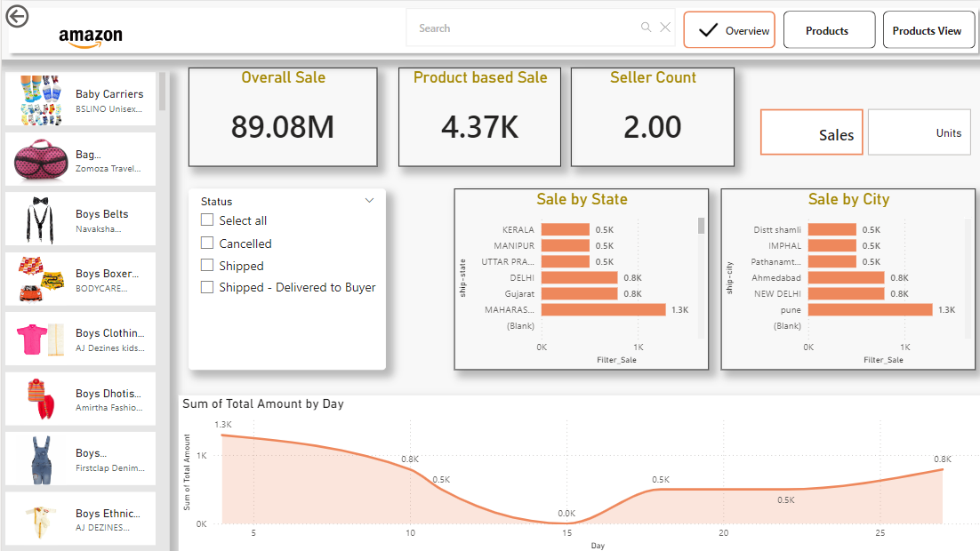Check the Cancelled status checkbox

click(207, 244)
